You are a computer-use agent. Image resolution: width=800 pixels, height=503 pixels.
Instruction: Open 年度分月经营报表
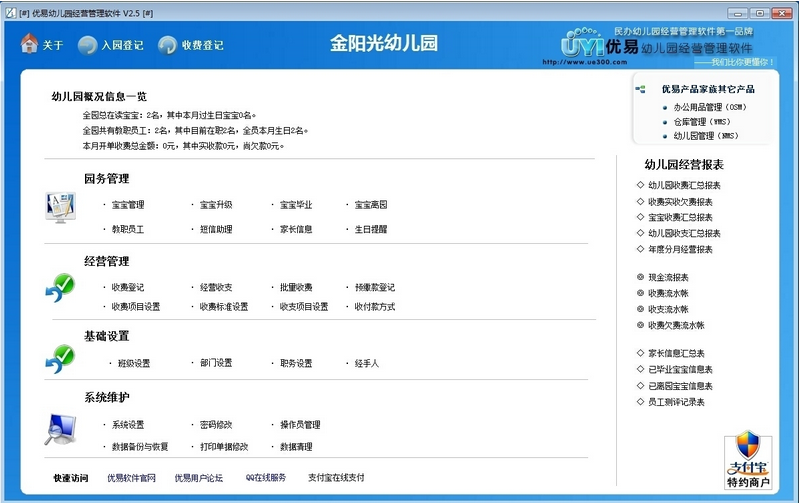point(680,249)
